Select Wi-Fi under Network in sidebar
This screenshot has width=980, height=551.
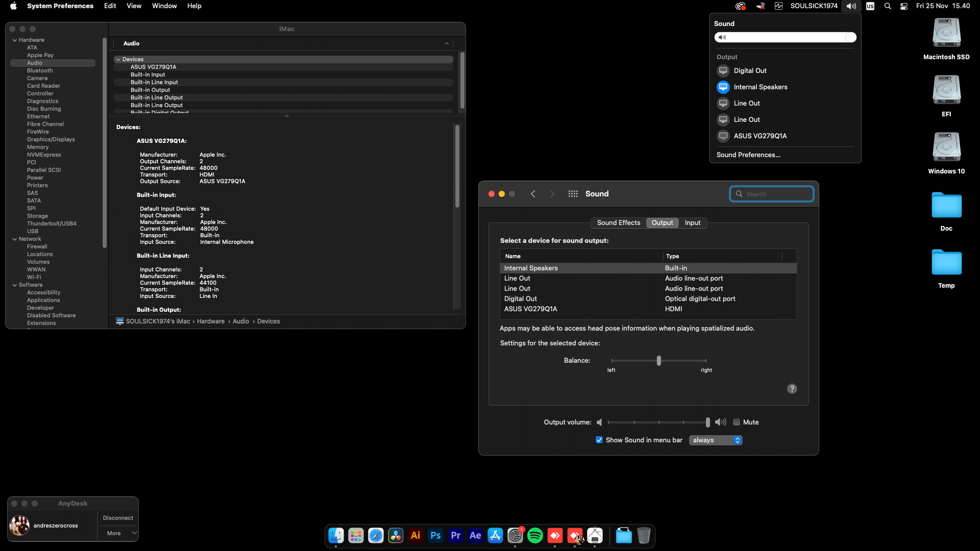[34, 277]
